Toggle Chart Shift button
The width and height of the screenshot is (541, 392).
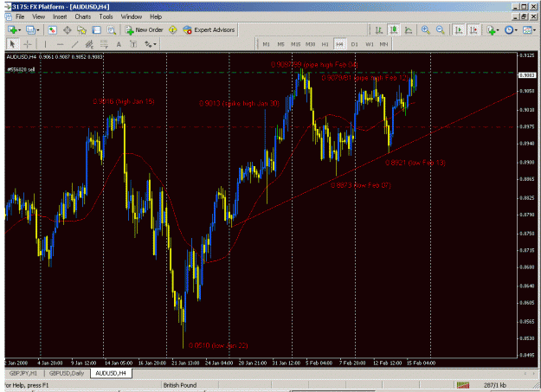click(x=473, y=30)
